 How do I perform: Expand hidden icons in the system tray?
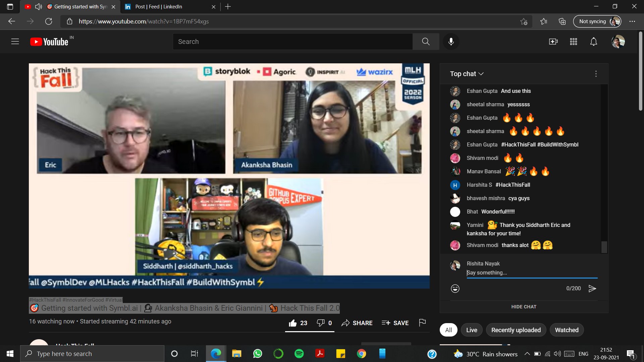527,354
